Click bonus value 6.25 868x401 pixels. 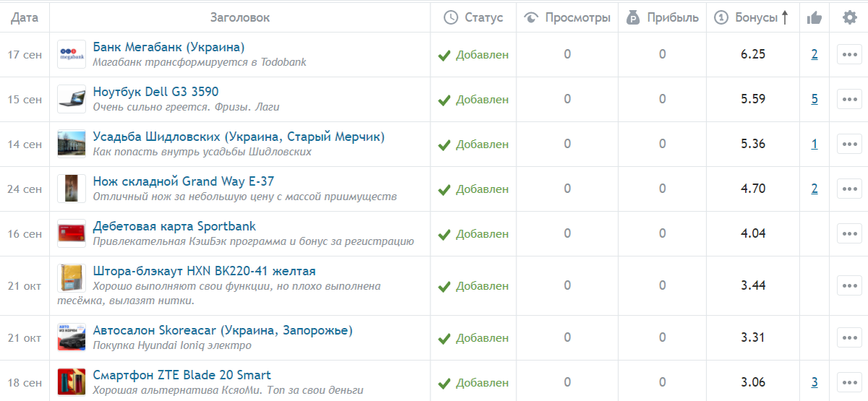click(x=753, y=55)
